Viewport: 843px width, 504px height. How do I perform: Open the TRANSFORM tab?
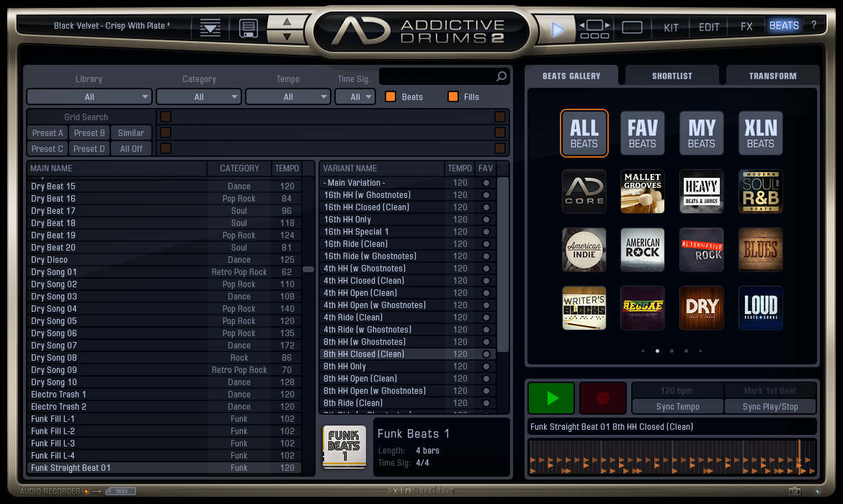(772, 76)
